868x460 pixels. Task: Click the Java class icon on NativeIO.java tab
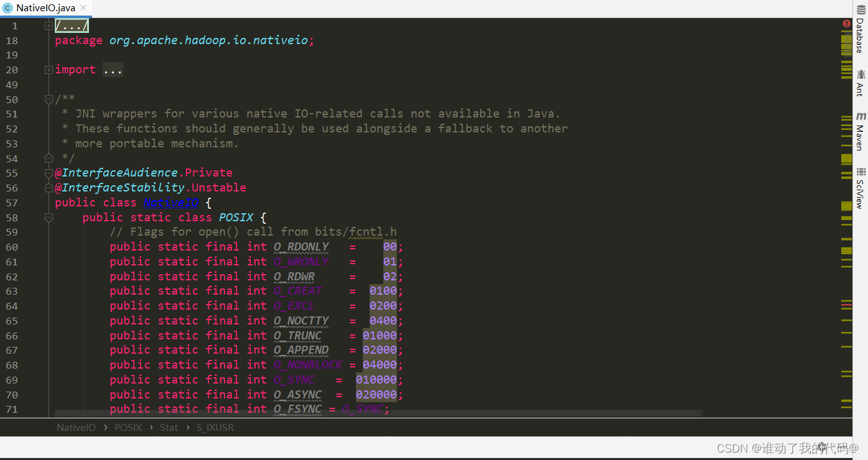(7, 8)
